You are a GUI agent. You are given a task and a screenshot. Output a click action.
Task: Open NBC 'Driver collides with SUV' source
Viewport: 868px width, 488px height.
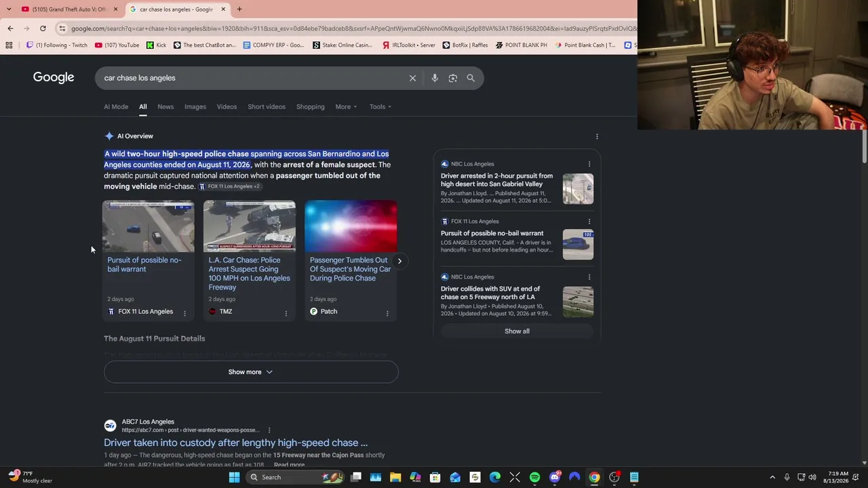490,293
